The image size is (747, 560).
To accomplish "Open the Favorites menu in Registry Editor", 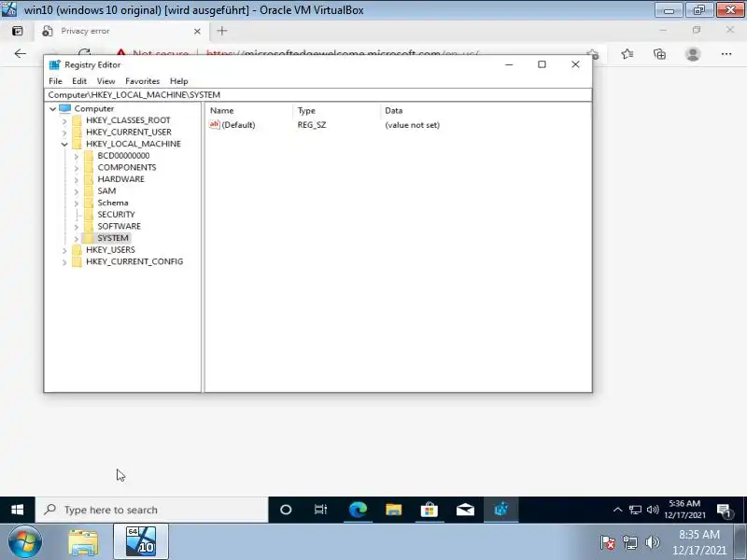I will pyautogui.click(x=142, y=81).
